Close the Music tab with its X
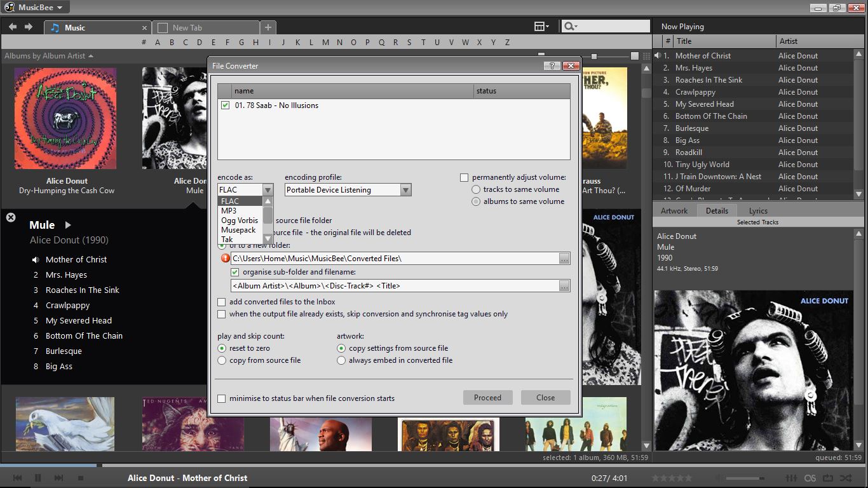 click(x=145, y=28)
